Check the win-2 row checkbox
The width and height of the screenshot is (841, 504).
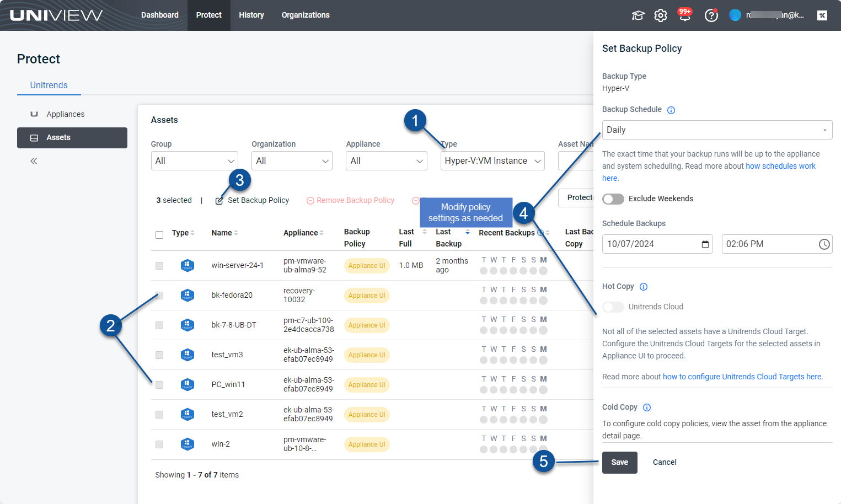coord(159,444)
